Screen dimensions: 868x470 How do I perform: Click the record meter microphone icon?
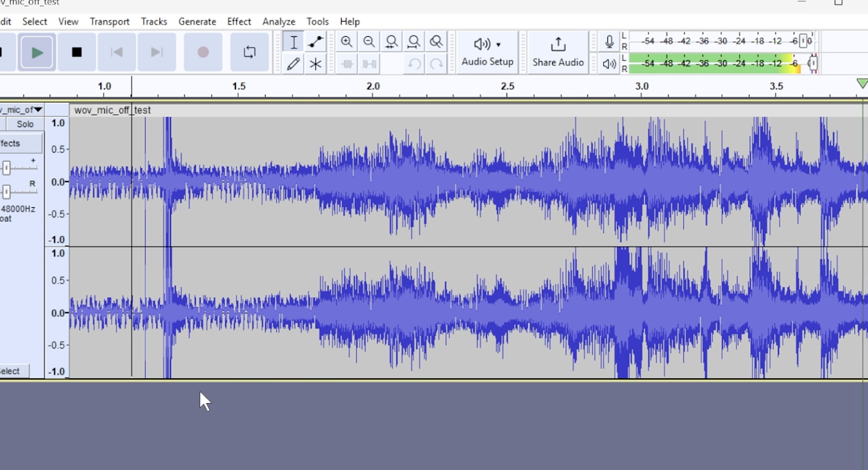pyautogui.click(x=609, y=42)
